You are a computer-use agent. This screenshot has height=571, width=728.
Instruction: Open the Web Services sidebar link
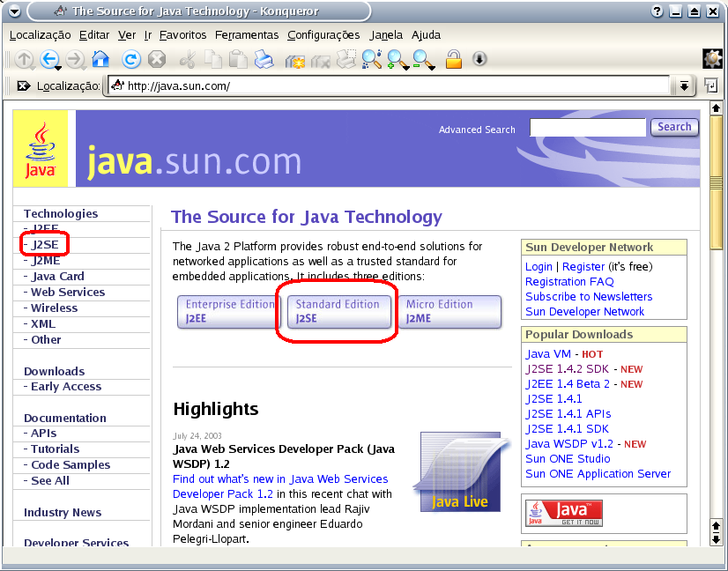pyautogui.click(x=68, y=292)
